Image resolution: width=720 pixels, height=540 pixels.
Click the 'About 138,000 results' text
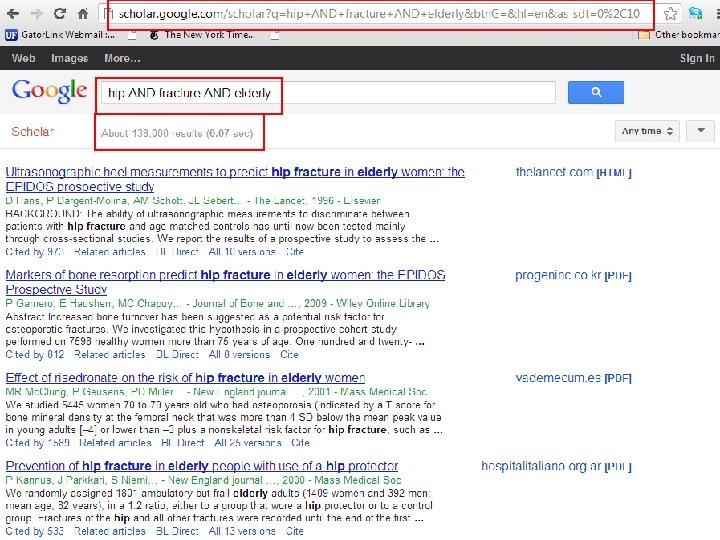pyautogui.click(x=177, y=133)
